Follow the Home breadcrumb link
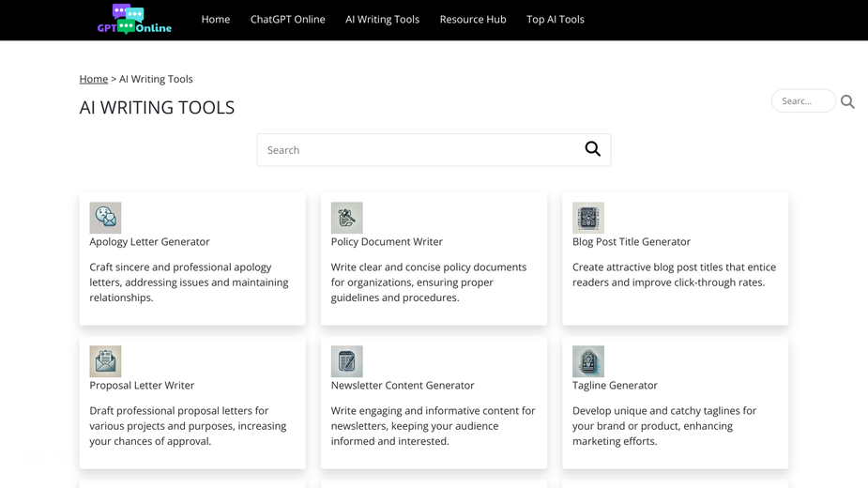 [94, 79]
